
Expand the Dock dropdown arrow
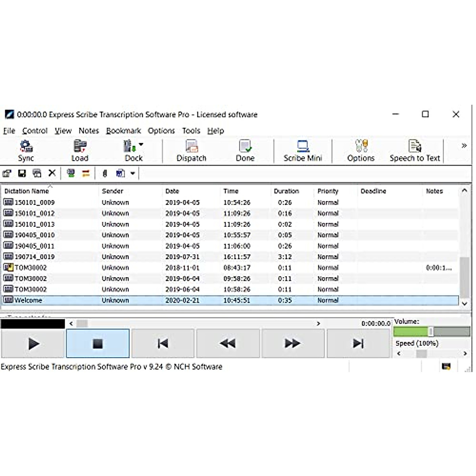point(141,145)
